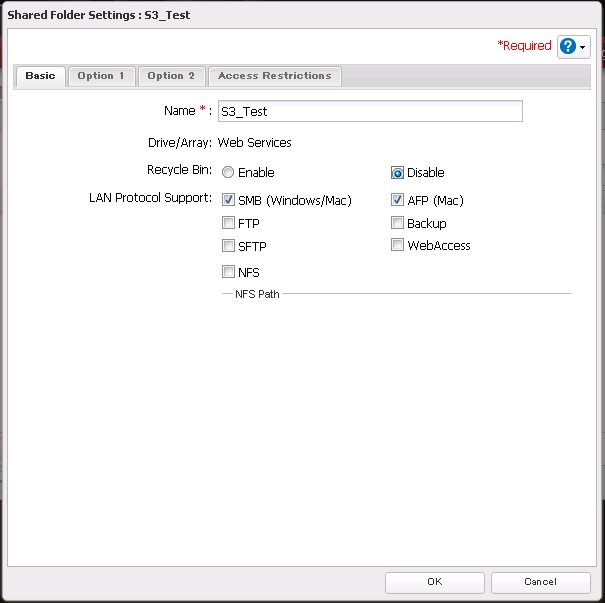The width and height of the screenshot is (605, 603).
Task: Switch to the Basic tab
Action: (40, 76)
